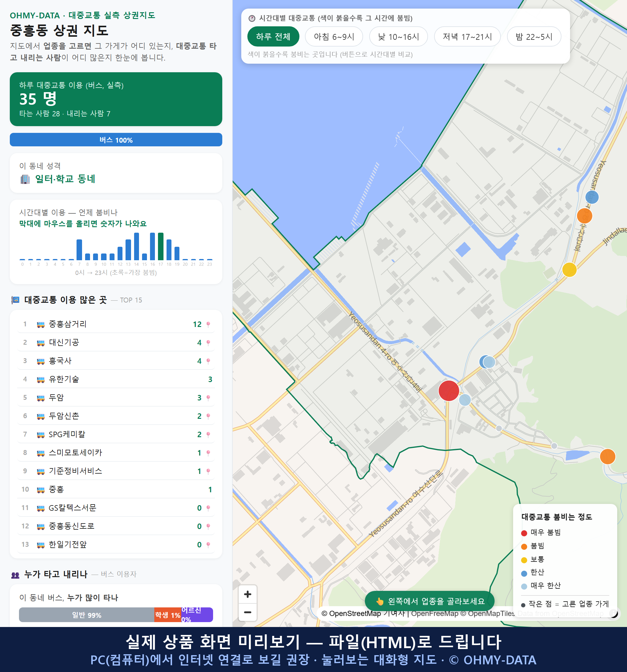The image size is (627, 672).
Task: Click the bus icon in the 스미모토세이카 row
Action: [40, 453]
